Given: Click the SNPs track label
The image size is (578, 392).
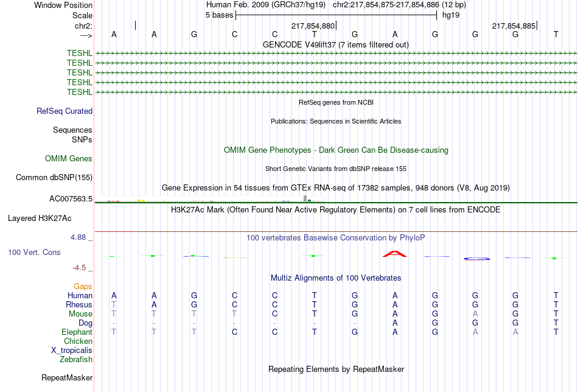Looking at the screenshot, I should (82, 139).
